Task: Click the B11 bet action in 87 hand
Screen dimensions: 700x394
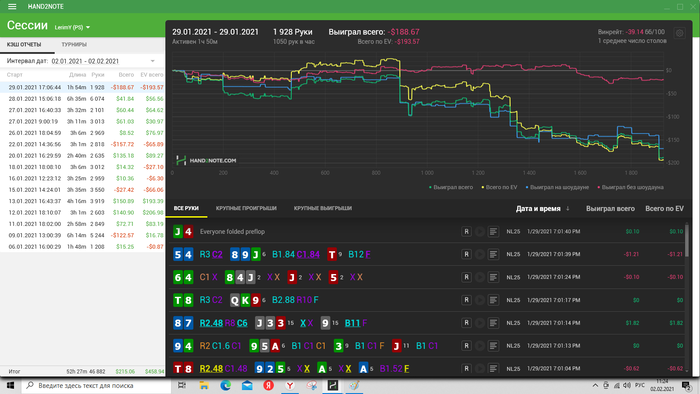Action: pos(352,323)
